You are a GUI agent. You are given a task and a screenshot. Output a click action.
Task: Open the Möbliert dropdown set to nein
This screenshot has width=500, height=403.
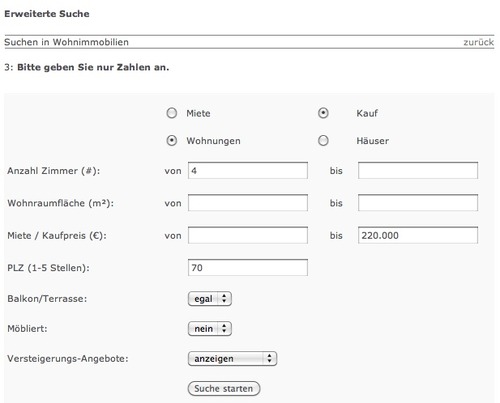point(210,329)
